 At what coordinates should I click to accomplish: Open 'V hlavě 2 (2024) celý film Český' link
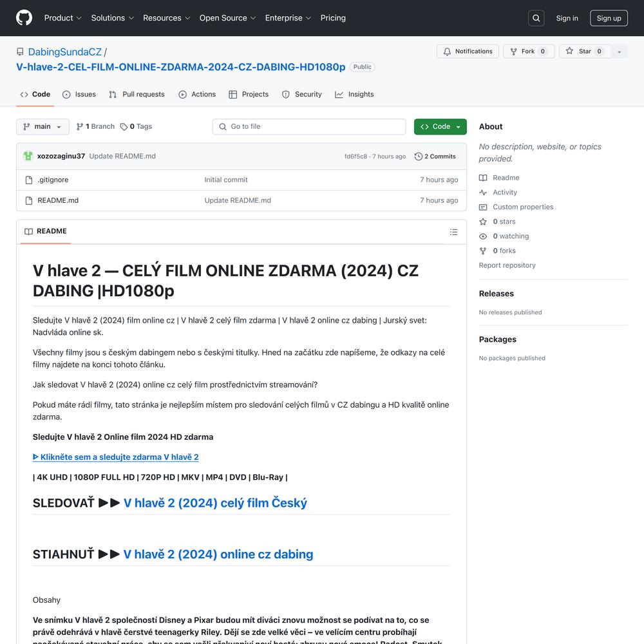click(x=215, y=503)
